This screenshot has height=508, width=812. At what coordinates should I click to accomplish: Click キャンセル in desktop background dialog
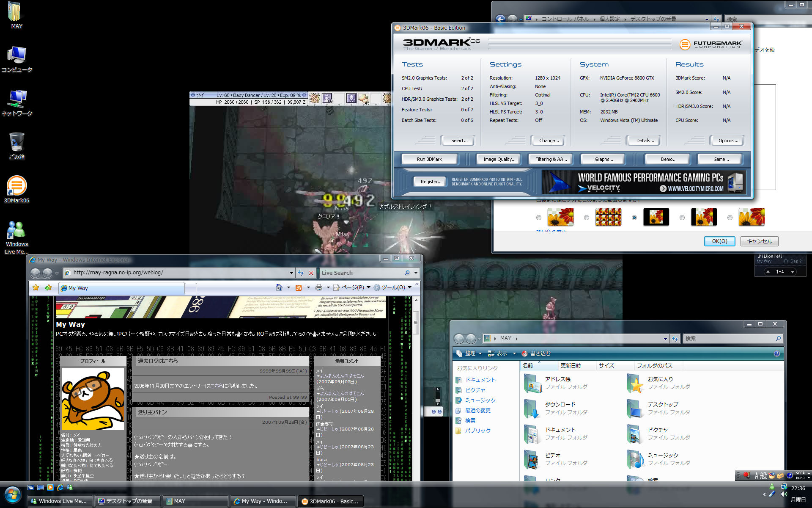pos(759,241)
